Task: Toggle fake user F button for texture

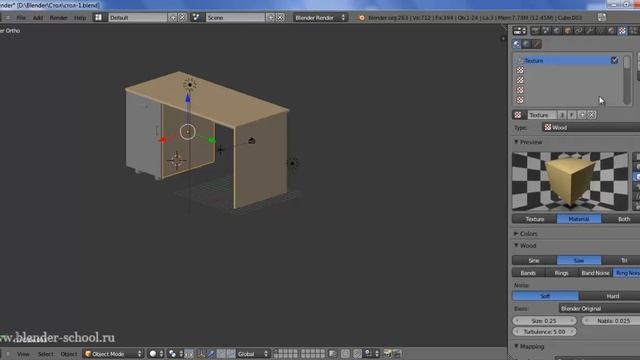Action: (572, 115)
